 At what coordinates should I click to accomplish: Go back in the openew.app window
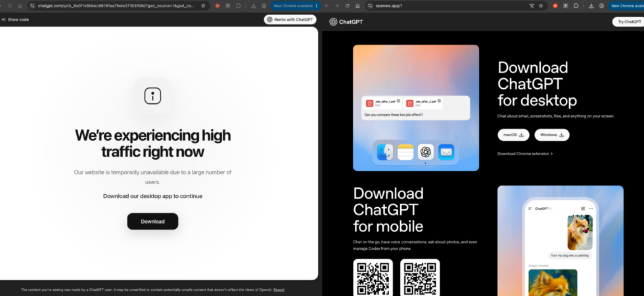[x=327, y=6]
